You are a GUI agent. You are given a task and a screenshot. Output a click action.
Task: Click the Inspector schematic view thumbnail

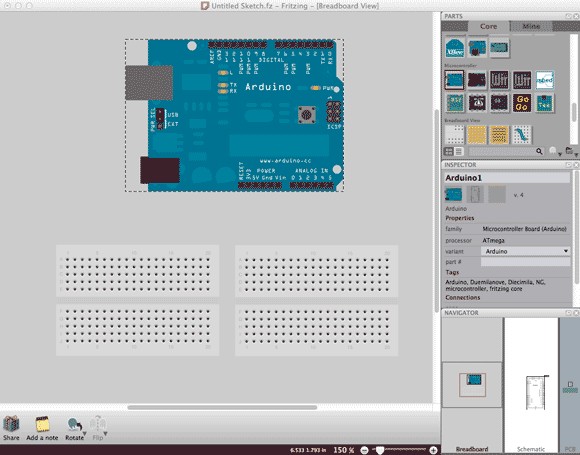(475, 195)
